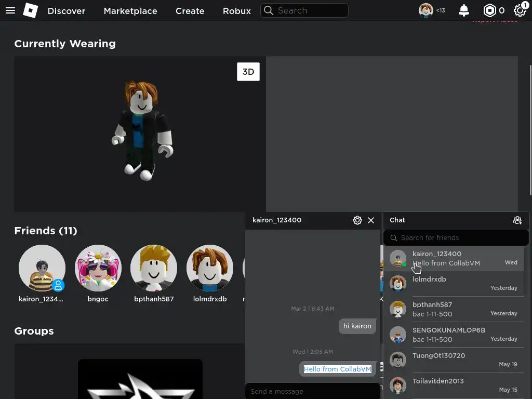Open TuongOt130720 conversation
This screenshot has width=532, height=399.
pyautogui.click(x=454, y=361)
